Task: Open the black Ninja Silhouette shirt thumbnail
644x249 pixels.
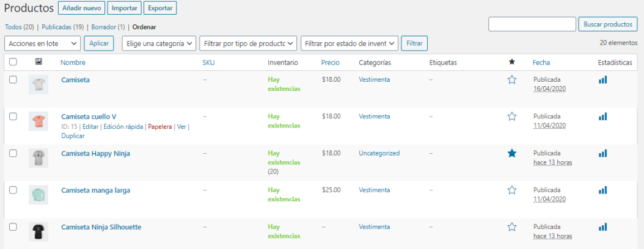Action: [38, 232]
